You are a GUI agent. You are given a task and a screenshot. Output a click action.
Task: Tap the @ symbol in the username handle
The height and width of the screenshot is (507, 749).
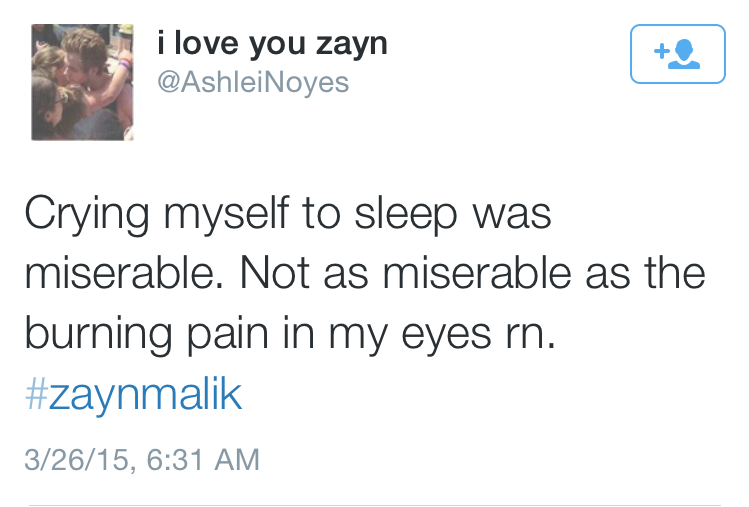[168, 83]
